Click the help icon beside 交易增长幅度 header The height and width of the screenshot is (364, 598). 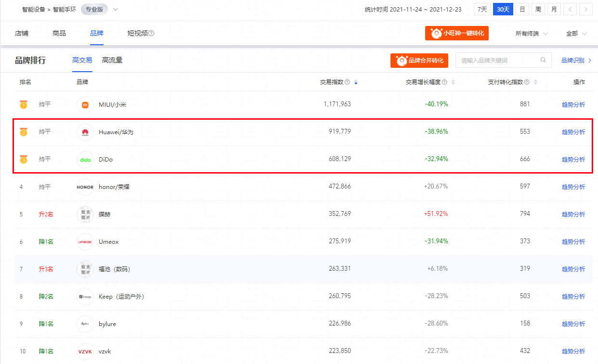pos(444,82)
